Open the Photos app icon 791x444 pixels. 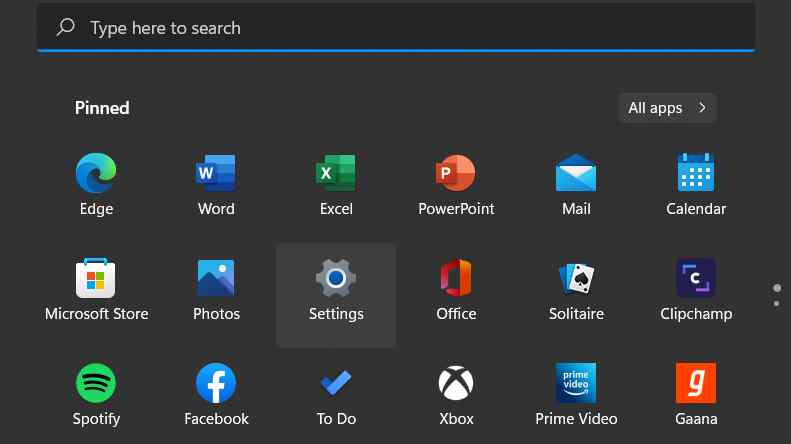point(216,278)
